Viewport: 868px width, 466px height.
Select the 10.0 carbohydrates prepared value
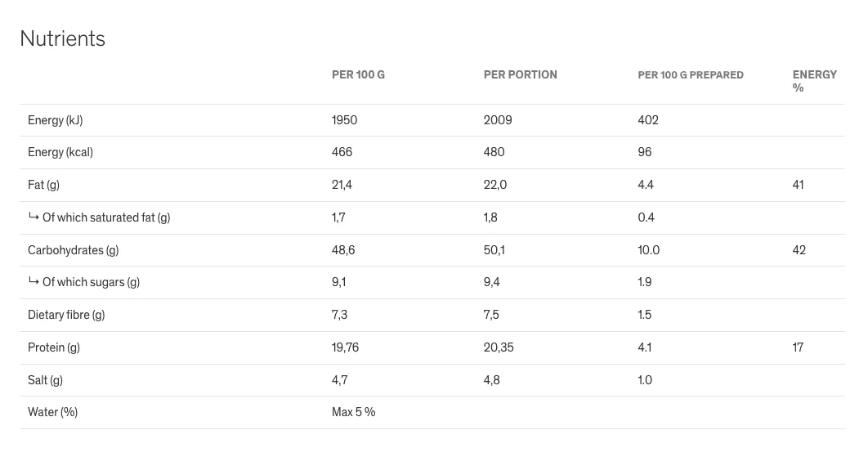point(648,250)
